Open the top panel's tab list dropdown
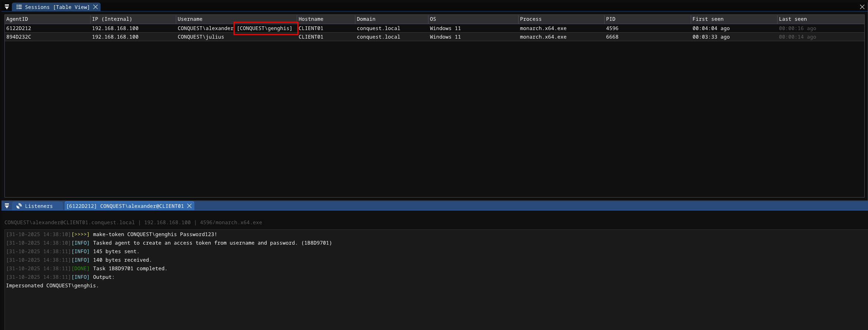This screenshot has height=330, width=868. 7,7
